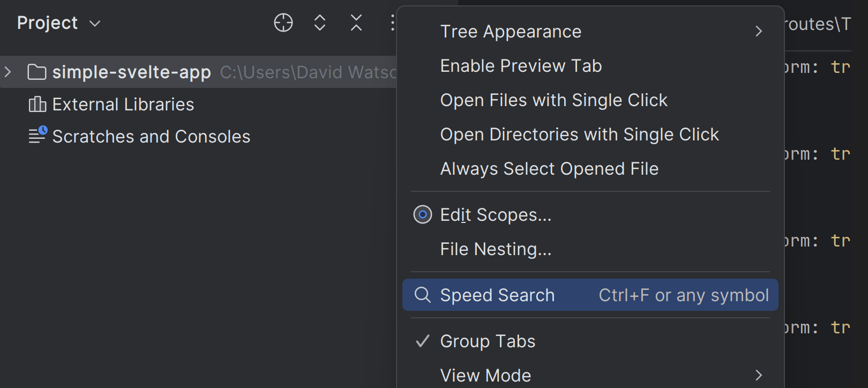Open File Nesting settings
The width and height of the screenshot is (868, 388).
click(495, 249)
